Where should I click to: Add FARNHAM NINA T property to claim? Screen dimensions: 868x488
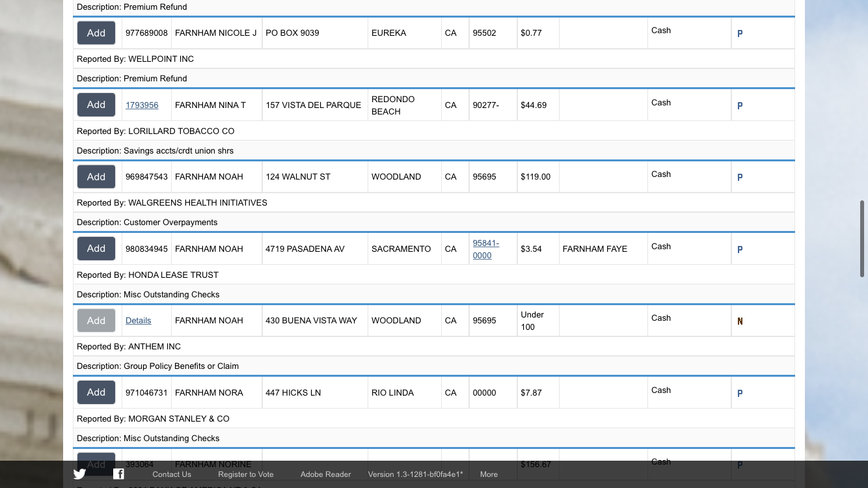[96, 105]
